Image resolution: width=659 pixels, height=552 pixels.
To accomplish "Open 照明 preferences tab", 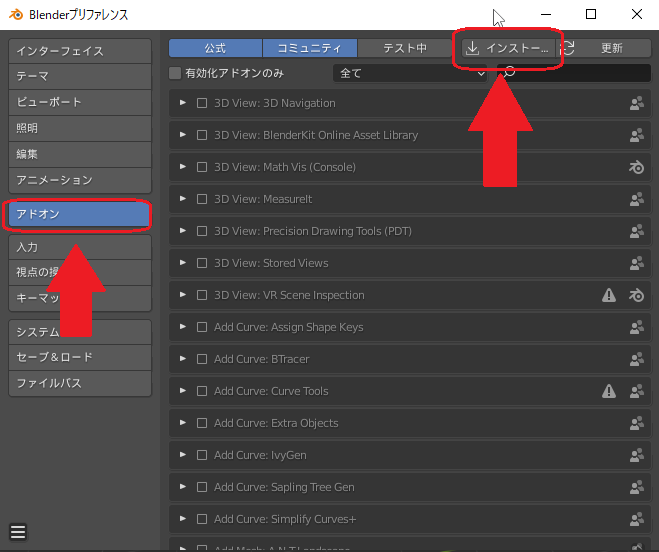I will click(x=80, y=129).
